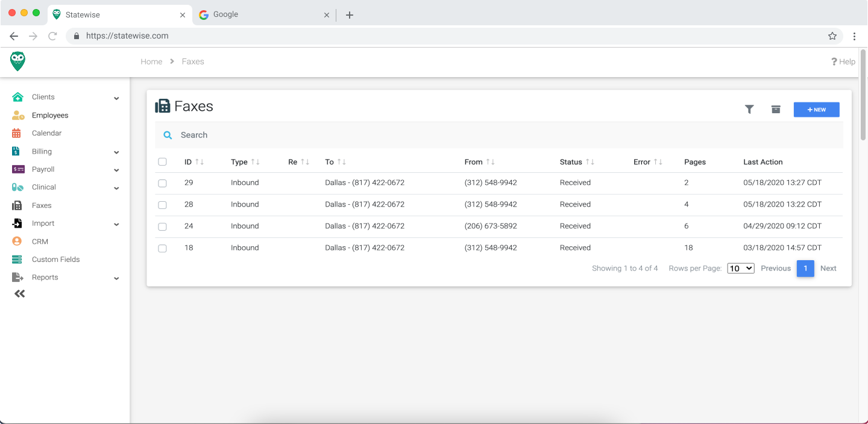Select the checkbox for fax ID 29
The image size is (868, 424).
pyautogui.click(x=162, y=183)
